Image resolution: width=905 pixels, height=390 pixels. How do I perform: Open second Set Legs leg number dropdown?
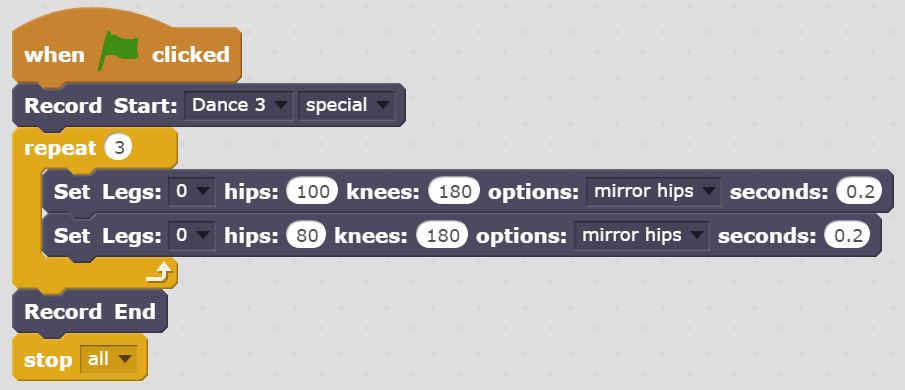[x=192, y=235]
